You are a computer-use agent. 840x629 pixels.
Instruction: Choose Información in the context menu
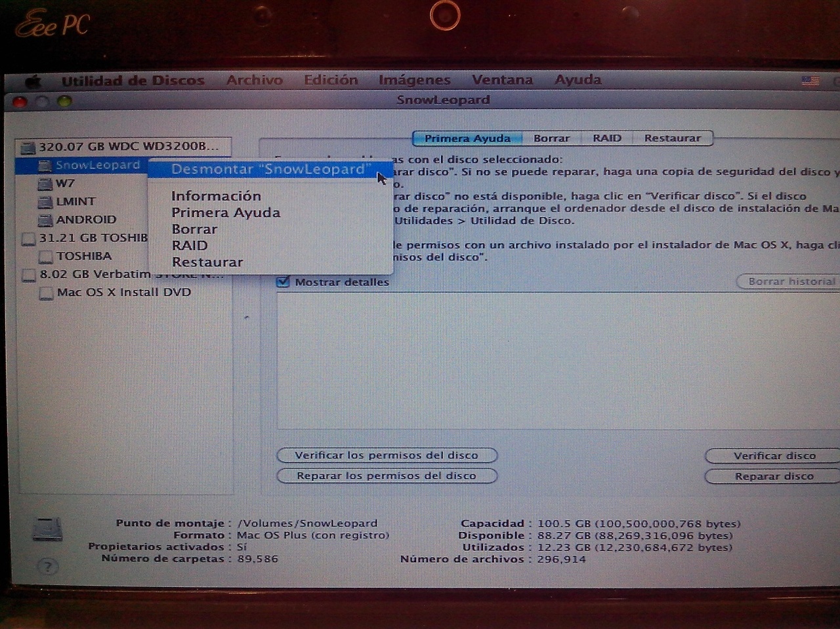click(216, 196)
